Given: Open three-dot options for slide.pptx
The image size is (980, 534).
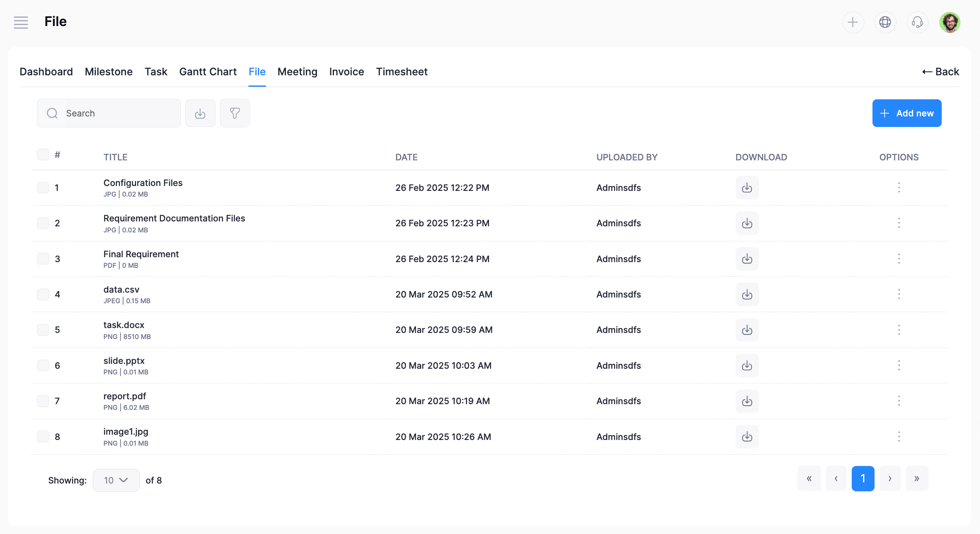Looking at the screenshot, I should (x=899, y=365).
